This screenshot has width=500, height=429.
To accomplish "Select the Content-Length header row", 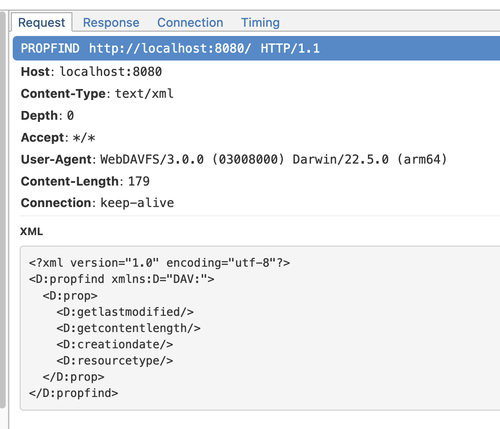I will (x=256, y=181).
